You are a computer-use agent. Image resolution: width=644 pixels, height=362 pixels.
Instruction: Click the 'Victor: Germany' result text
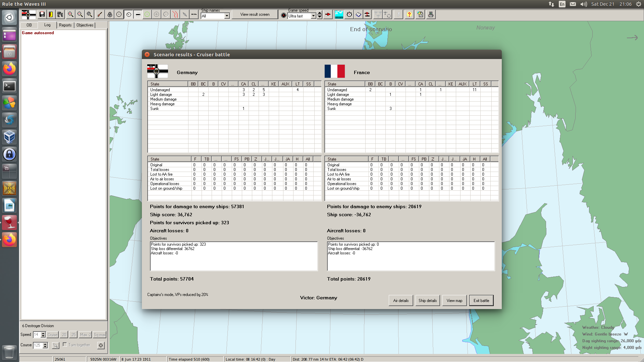click(319, 298)
